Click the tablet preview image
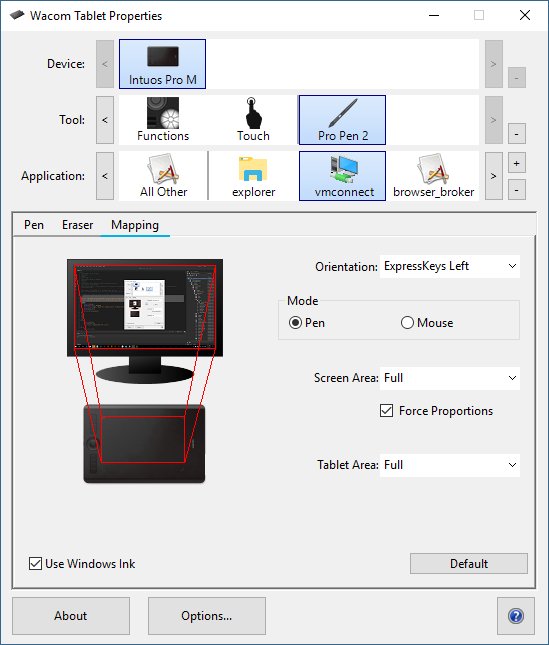549x645 pixels. [x=144, y=444]
